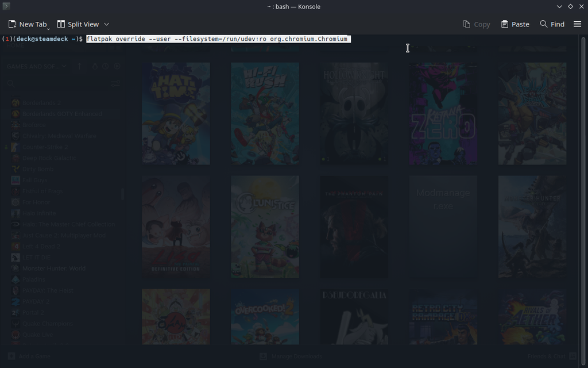Click the penguin Linux-native filter icon
588x368 pixels.
[95, 67]
